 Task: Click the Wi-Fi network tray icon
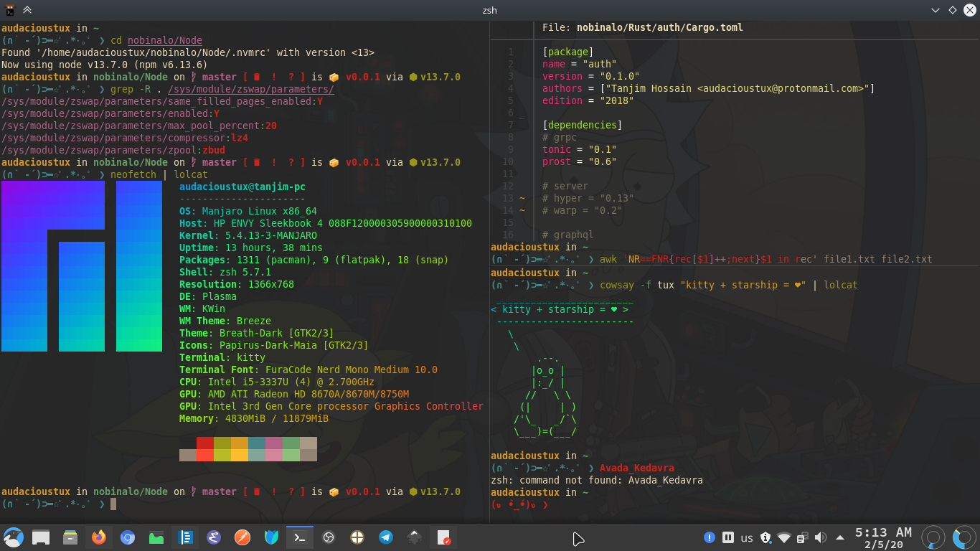point(784,537)
